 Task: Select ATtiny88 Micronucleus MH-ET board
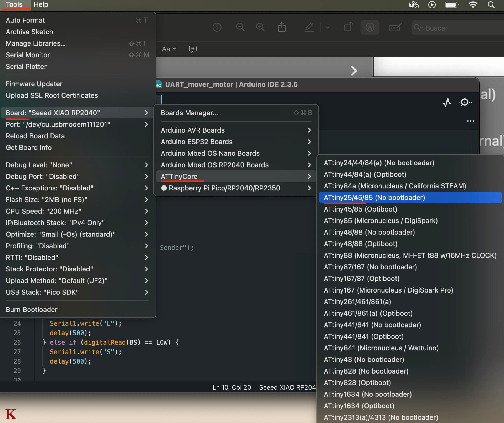pyautogui.click(x=410, y=255)
